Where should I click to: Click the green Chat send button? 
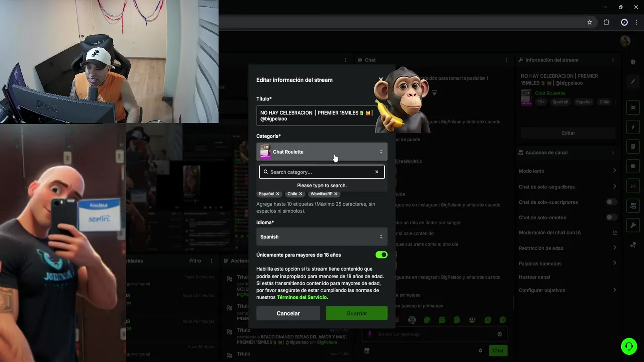pos(498,351)
